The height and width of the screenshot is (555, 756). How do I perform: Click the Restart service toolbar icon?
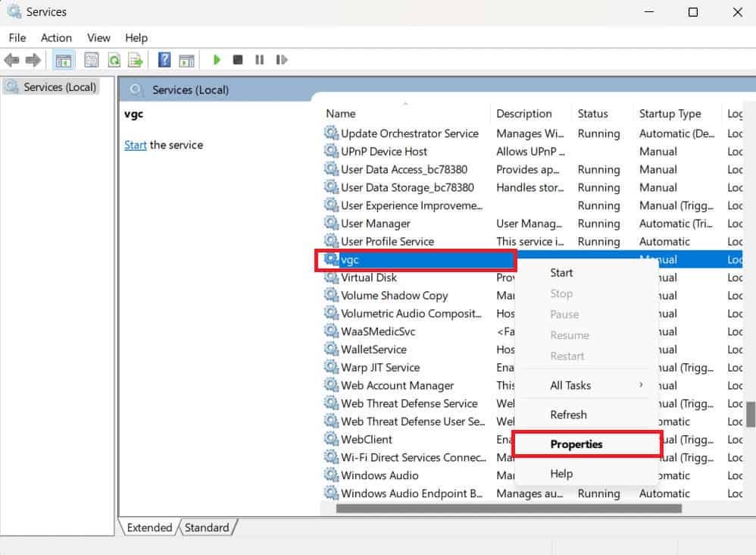(x=282, y=60)
